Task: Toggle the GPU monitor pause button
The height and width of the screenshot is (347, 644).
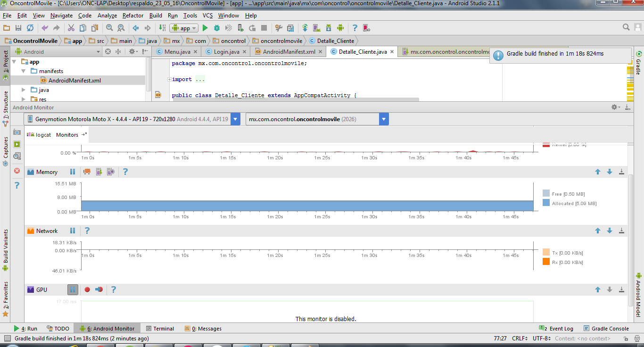Action: (x=73, y=290)
